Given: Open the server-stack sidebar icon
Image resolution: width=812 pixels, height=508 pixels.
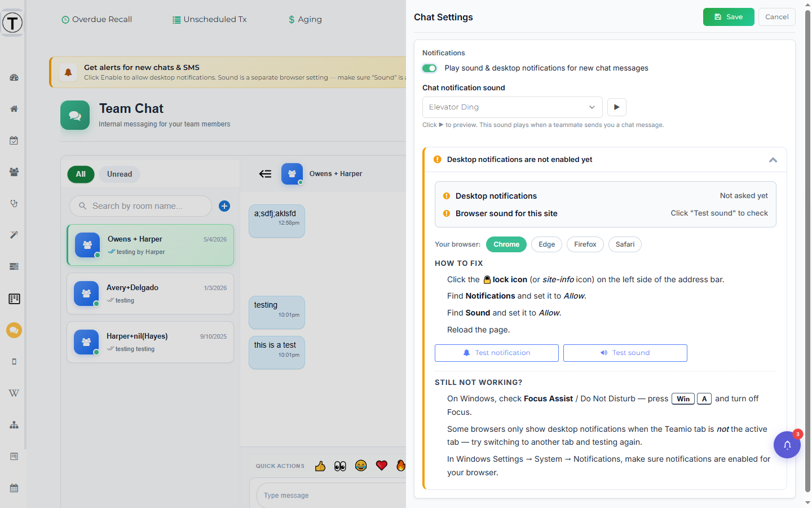Looking at the screenshot, I should tap(14, 266).
